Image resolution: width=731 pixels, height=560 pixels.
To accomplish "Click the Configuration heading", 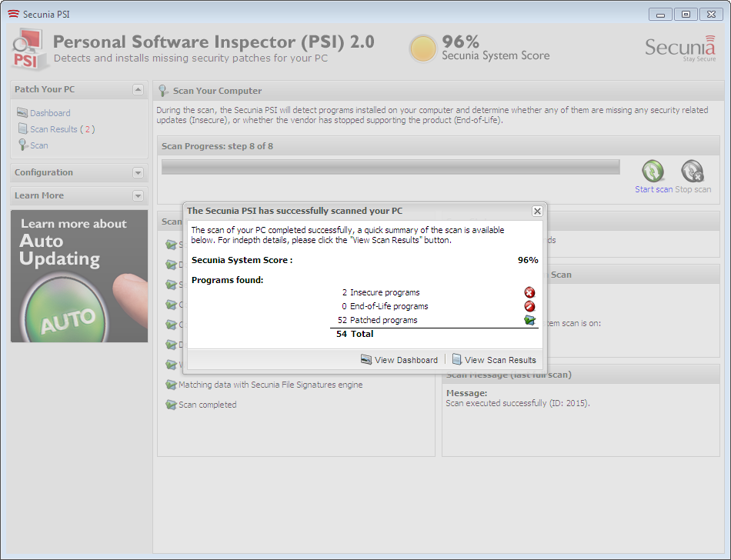I will (x=44, y=172).
